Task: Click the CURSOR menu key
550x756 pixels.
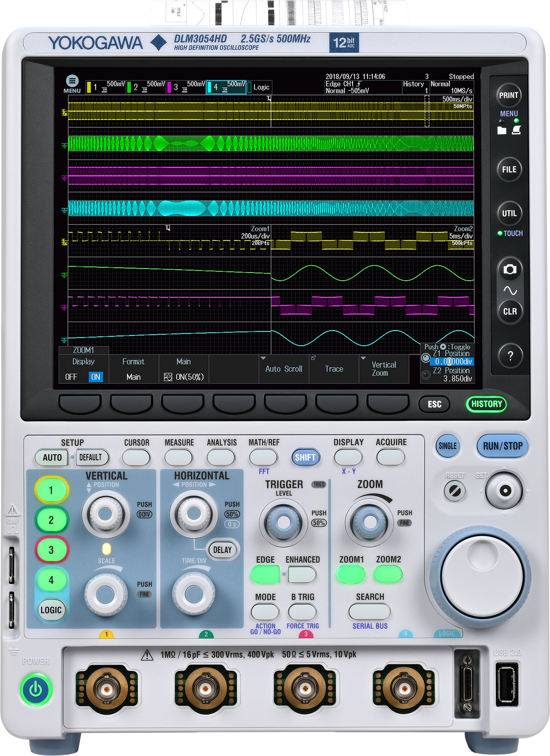Action: pos(136,457)
